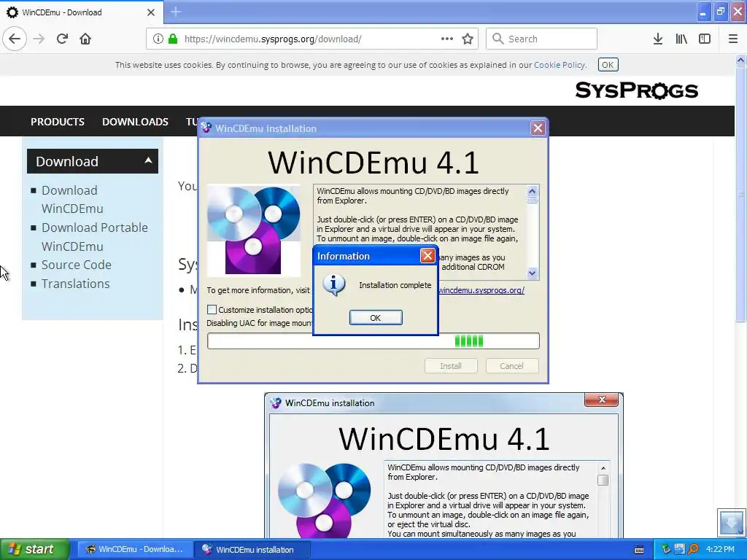This screenshot has width=747, height=560.
Task: Open the Download WinCDEmu sidebar link
Action: [72, 199]
